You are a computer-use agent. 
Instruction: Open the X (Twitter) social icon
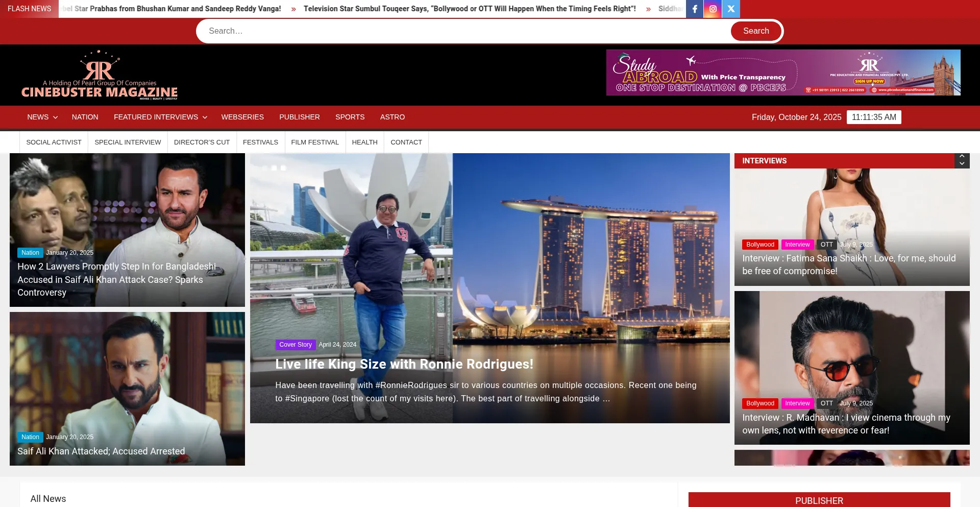[x=731, y=9]
